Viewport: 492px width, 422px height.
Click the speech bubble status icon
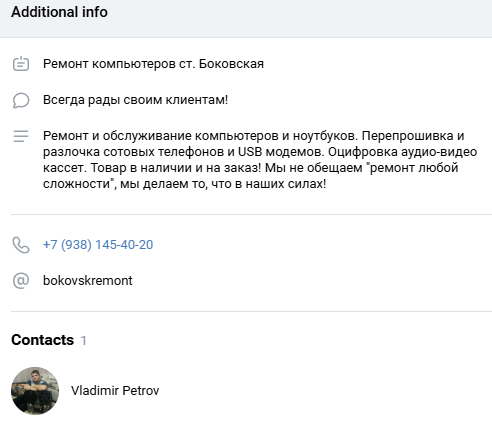pyautogui.click(x=21, y=100)
